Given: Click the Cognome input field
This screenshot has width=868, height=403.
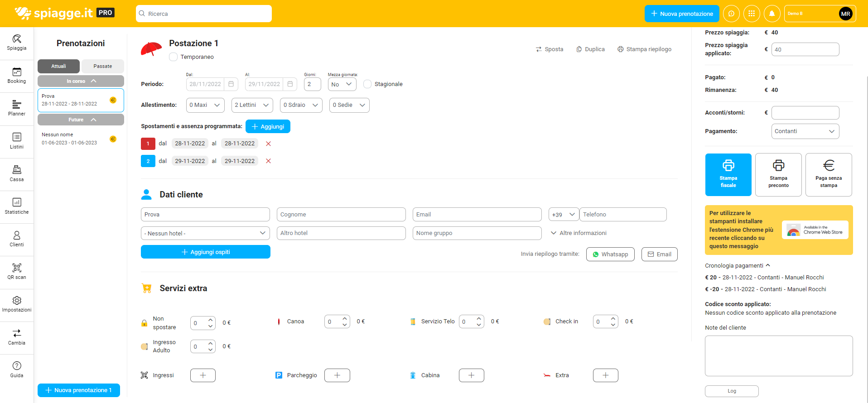Looking at the screenshot, I should point(341,215).
